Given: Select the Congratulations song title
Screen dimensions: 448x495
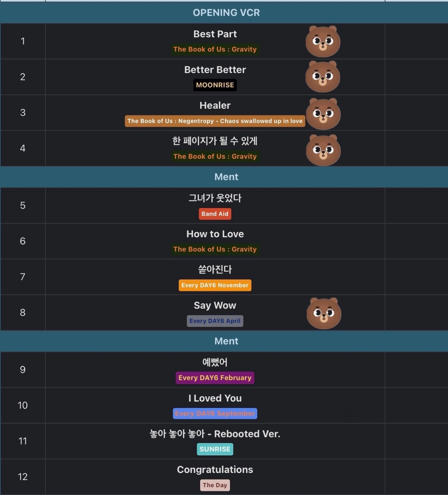Looking at the screenshot, I should [x=215, y=470].
